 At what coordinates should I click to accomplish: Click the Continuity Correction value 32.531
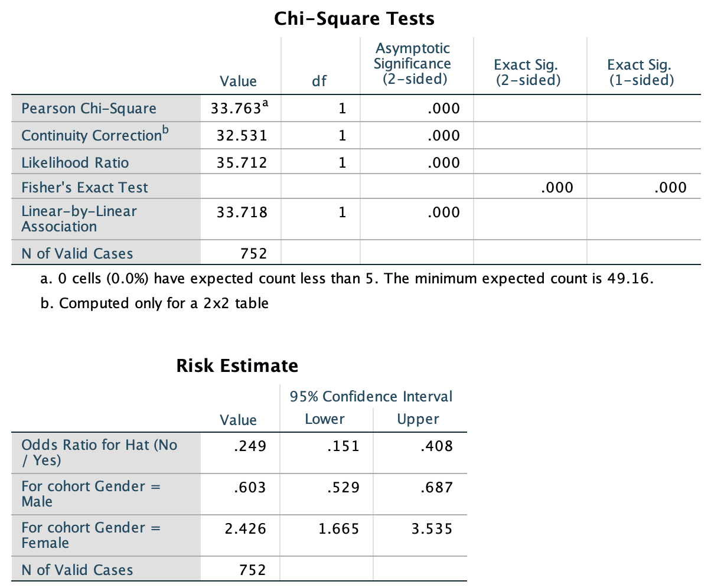242,136
